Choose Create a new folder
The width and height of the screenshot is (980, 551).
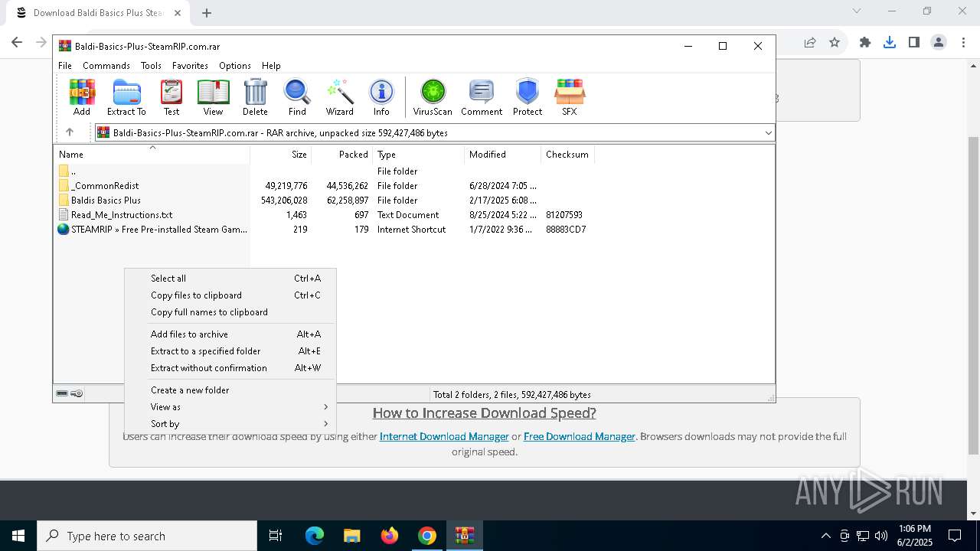click(x=230, y=390)
